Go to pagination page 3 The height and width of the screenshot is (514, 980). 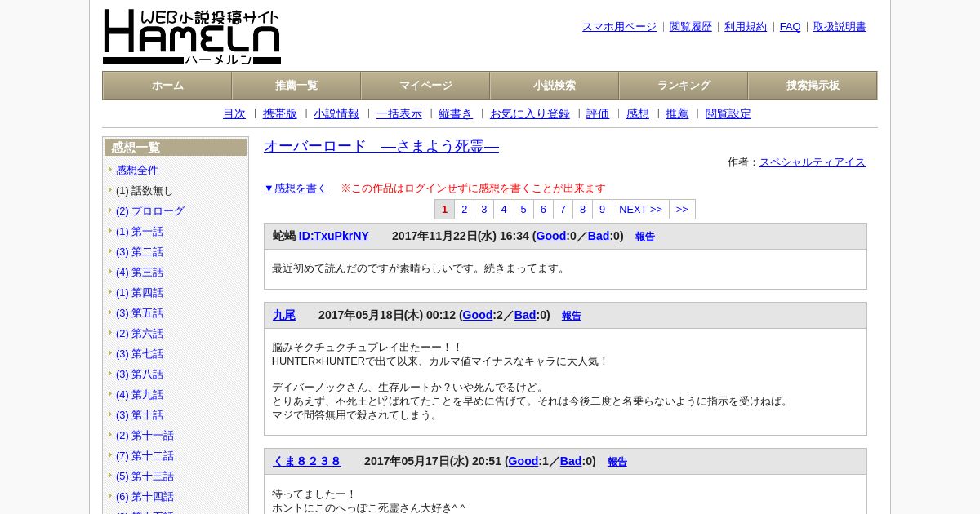click(x=484, y=210)
